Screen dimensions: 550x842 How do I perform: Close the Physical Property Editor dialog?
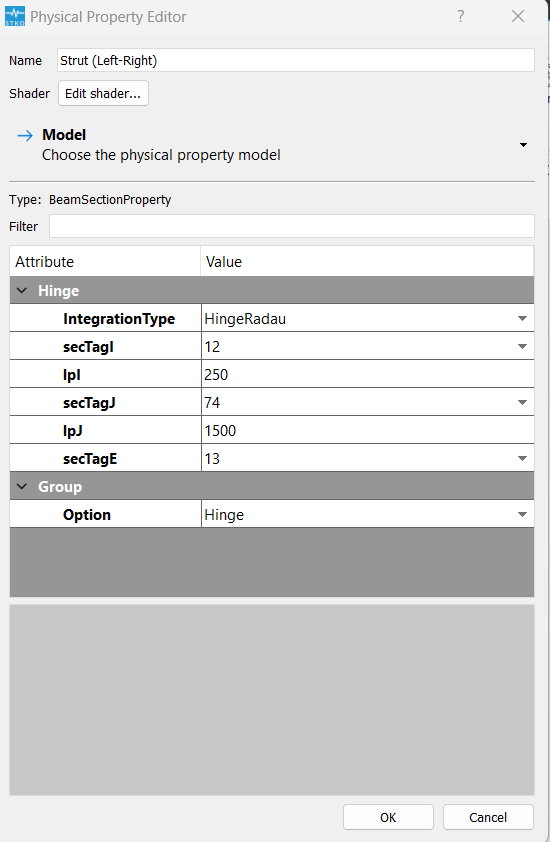518,16
